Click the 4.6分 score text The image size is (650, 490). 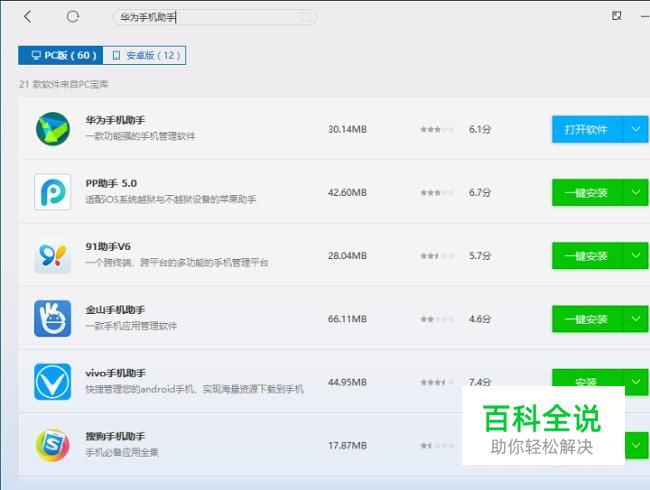tap(480, 319)
